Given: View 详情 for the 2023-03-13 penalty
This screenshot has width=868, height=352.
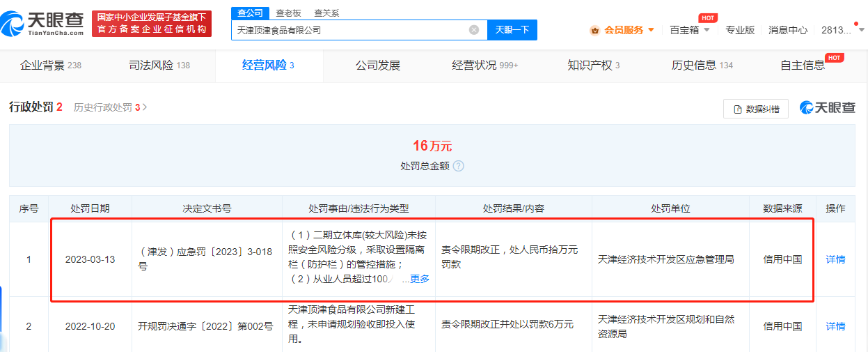Looking at the screenshot, I should click(835, 259).
